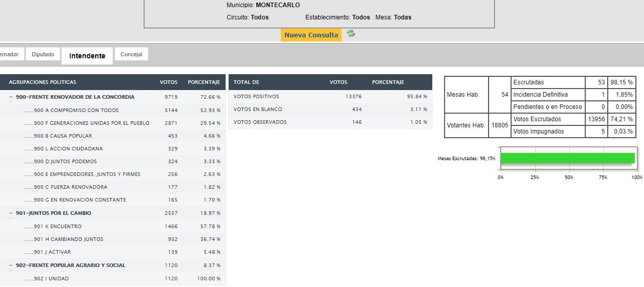Collapse the 900-Frente Renovador de la Concordia group

(x=11, y=97)
